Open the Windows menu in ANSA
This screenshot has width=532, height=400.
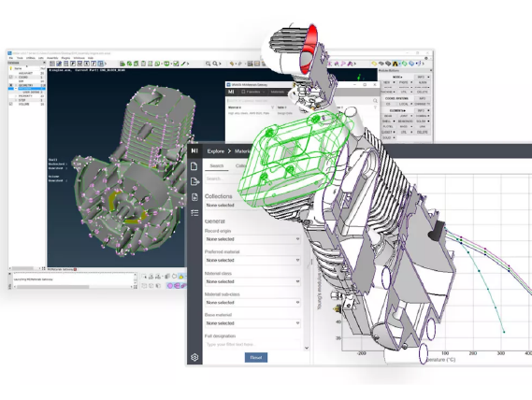[79, 58]
